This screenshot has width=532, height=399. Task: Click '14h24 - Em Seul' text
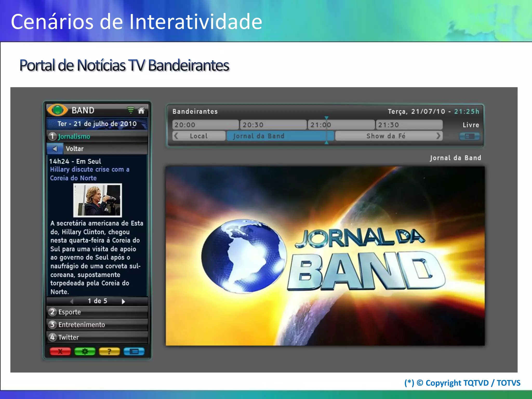75,161
